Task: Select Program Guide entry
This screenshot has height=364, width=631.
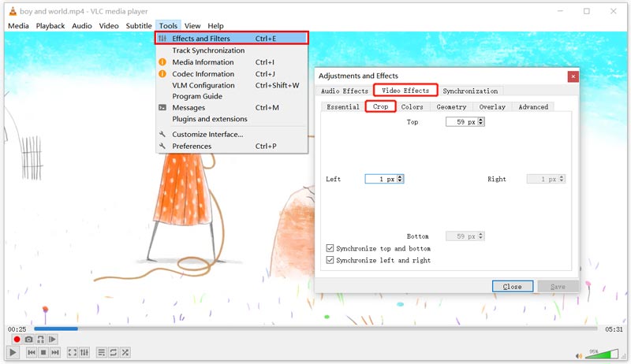Action: pos(231,96)
